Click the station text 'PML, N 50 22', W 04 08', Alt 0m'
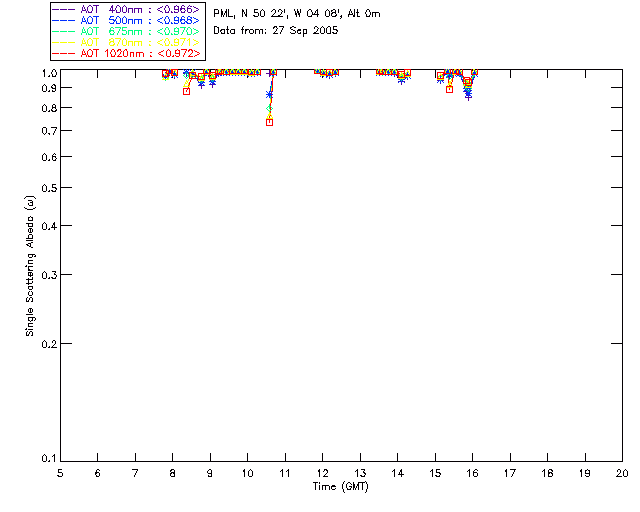The image size is (640, 512). coord(297,14)
